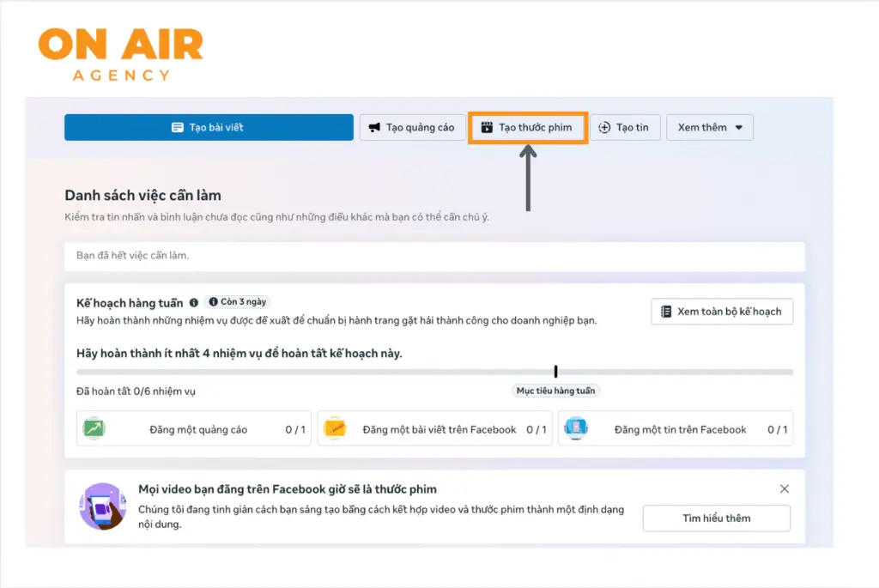879x588 pixels.
Task: Click the purple video illustration in banner
Action: 103,506
